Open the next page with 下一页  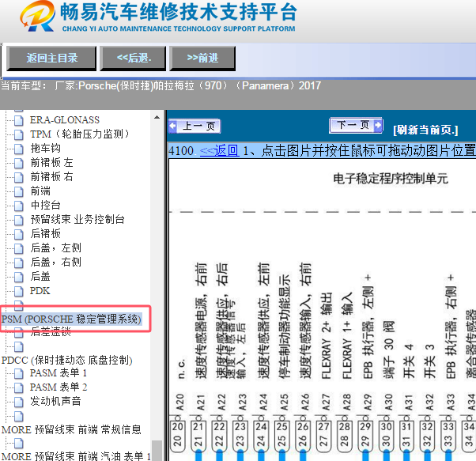click(356, 125)
